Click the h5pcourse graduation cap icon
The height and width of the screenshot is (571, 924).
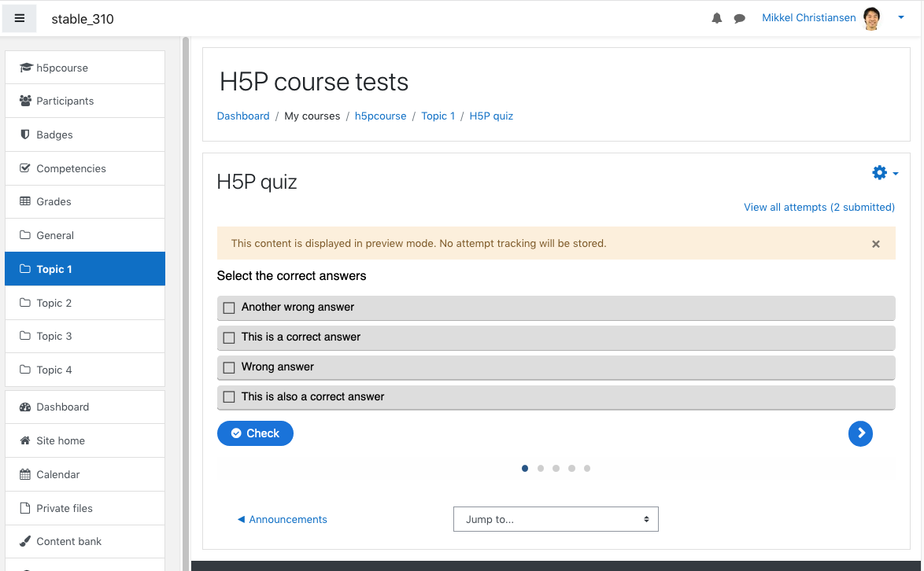[x=25, y=68]
